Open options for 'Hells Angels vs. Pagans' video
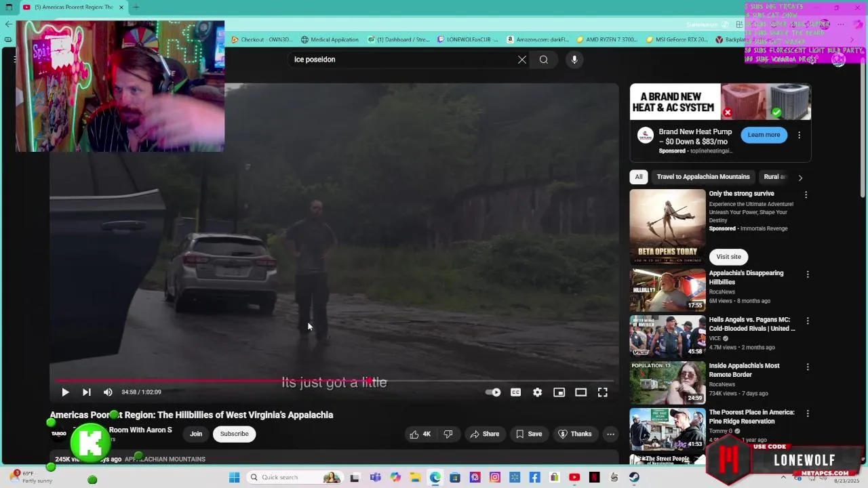 (x=807, y=321)
